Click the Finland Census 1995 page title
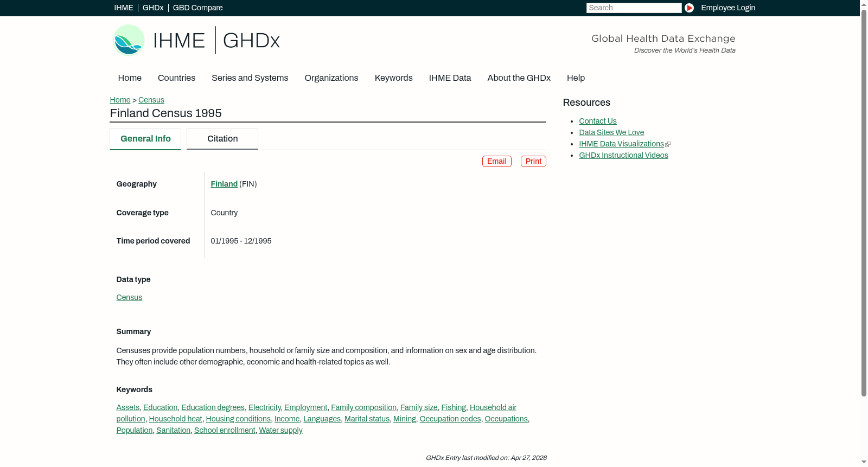Image resolution: width=868 pixels, height=467 pixels. 166,113
